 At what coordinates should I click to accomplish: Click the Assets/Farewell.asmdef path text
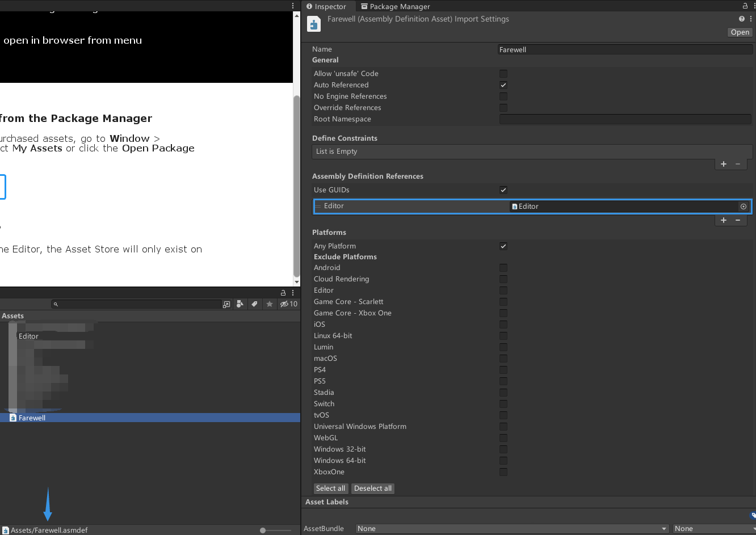(49, 530)
